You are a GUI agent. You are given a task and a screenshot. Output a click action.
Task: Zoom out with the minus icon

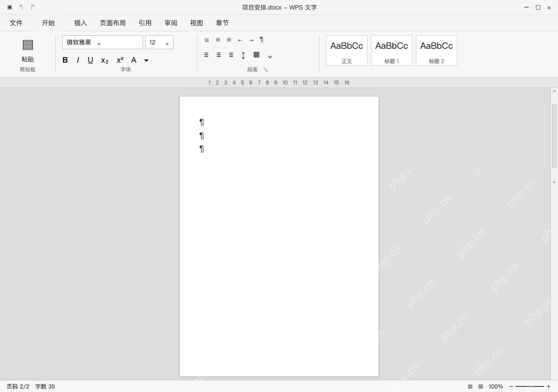511,386
